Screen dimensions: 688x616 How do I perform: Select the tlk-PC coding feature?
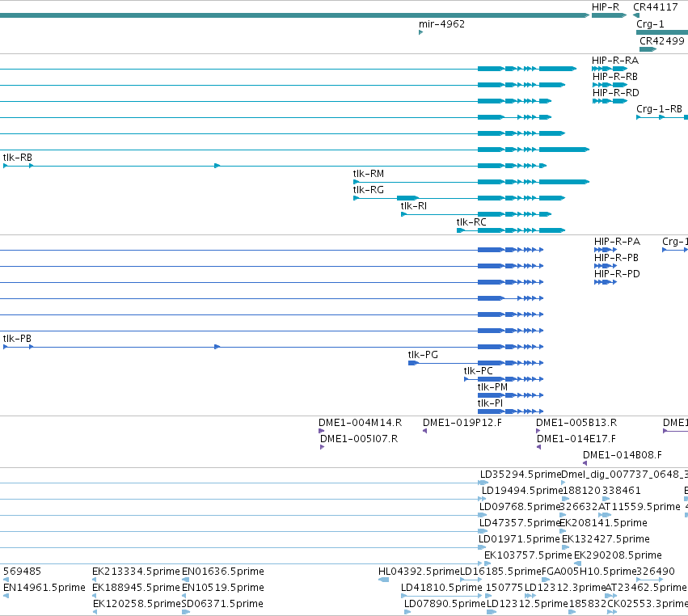click(x=504, y=379)
